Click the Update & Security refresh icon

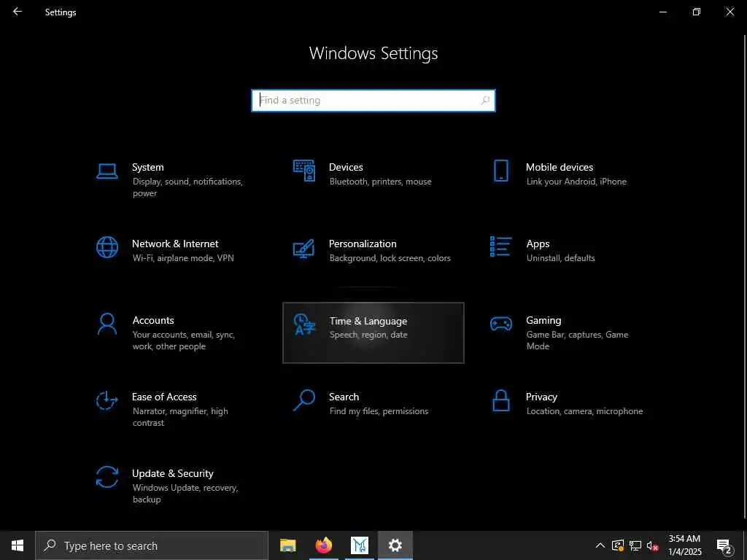[x=107, y=477]
